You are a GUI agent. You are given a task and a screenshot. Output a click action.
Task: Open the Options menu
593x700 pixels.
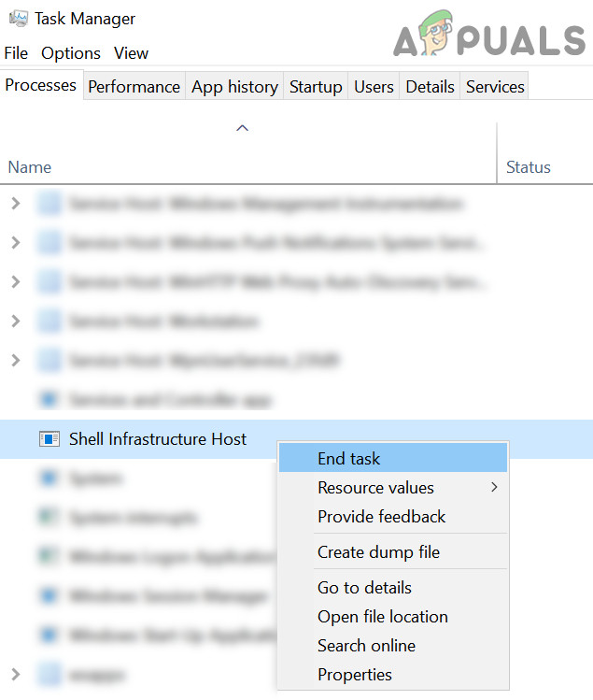[71, 53]
